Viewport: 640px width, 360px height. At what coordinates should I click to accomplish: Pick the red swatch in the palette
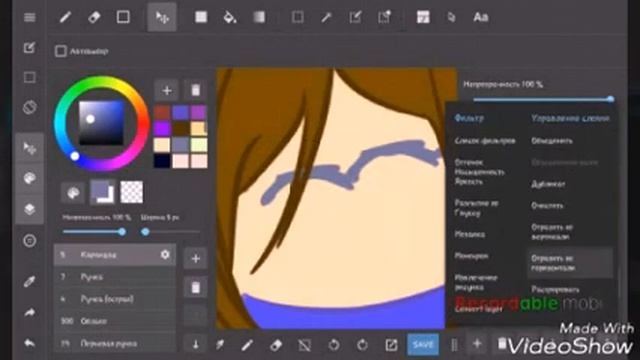click(162, 112)
